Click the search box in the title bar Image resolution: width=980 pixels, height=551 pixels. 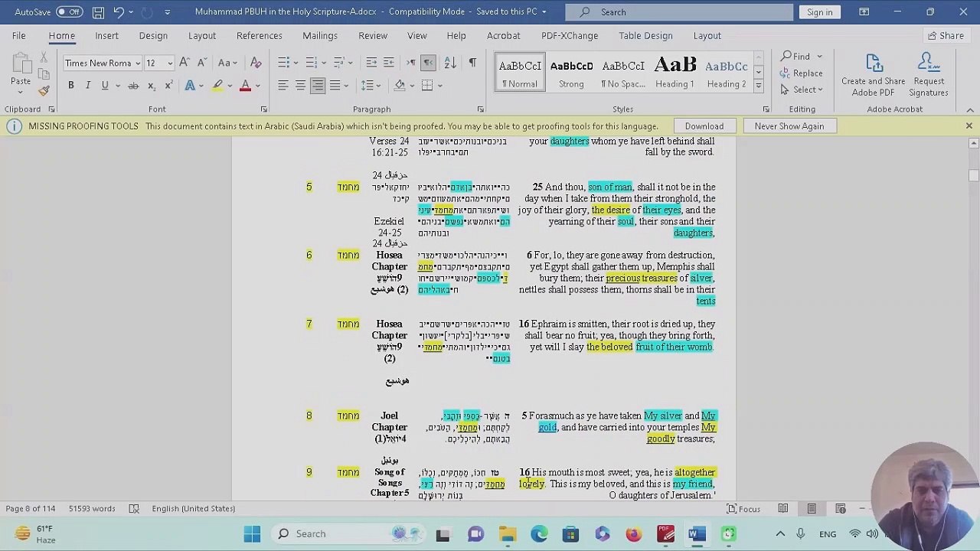(x=679, y=12)
